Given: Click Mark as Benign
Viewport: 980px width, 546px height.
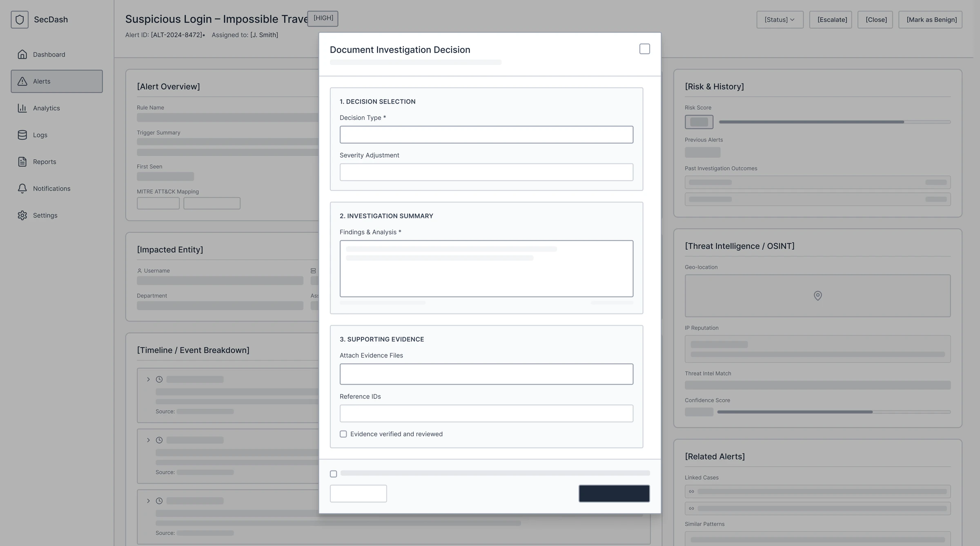Looking at the screenshot, I should point(930,20).
